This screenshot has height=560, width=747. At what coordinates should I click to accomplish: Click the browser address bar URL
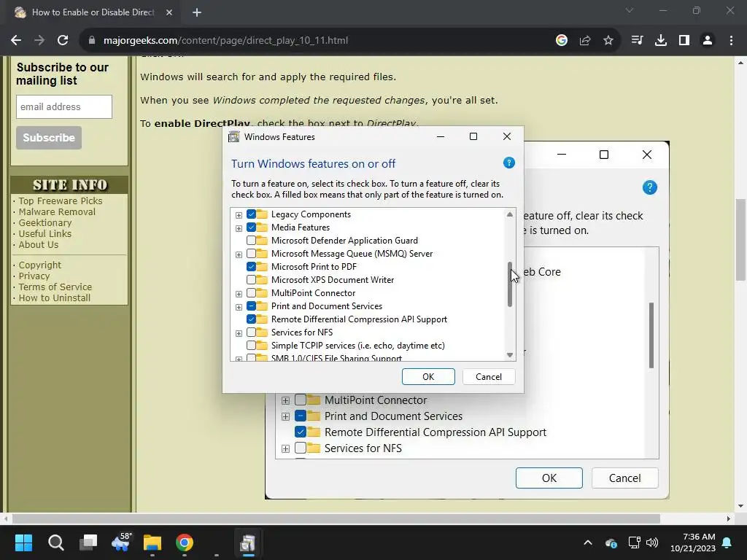(x=226, y=41)
